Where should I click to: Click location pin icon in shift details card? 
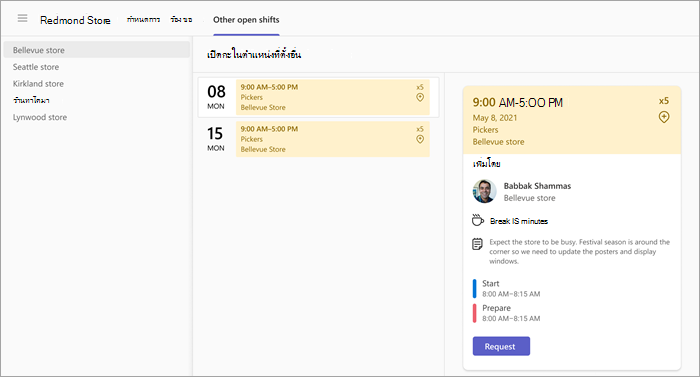(664, 117)
